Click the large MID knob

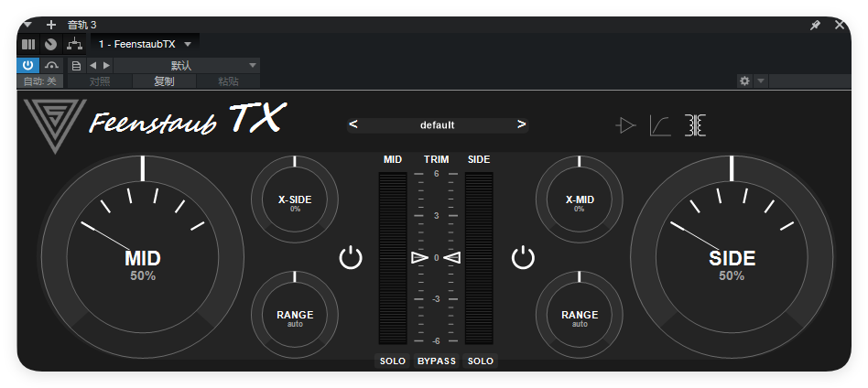coord(143,257)
